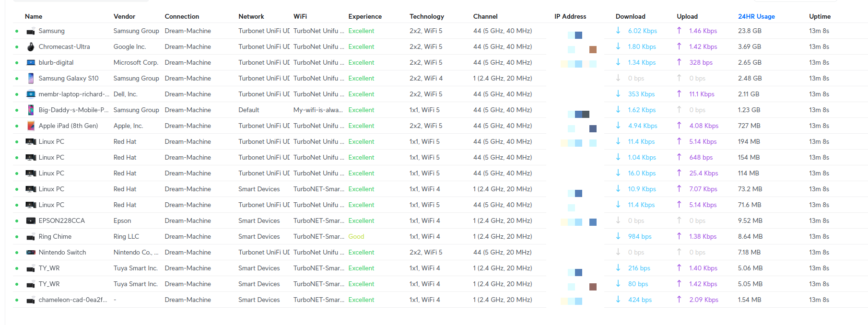Click the 3.69 GB usage value
Image resolution: width=868 pixels, height=325 pixels.
750,46
